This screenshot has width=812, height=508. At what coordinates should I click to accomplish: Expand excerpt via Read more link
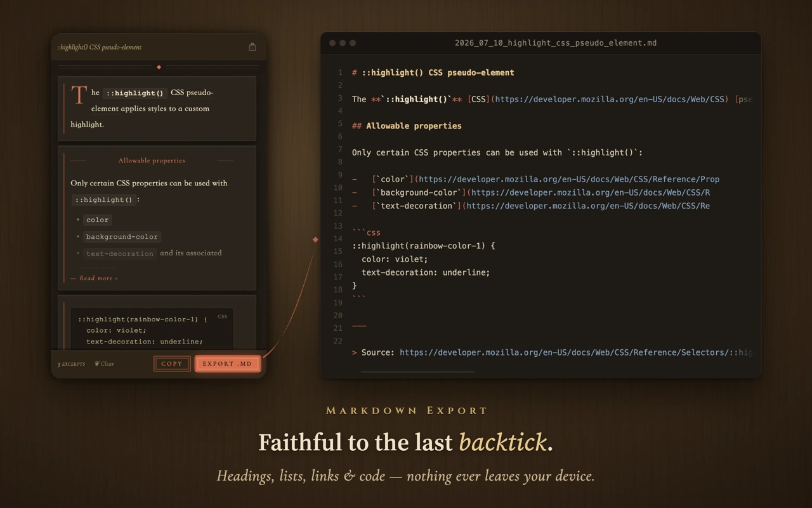[94, 278]
